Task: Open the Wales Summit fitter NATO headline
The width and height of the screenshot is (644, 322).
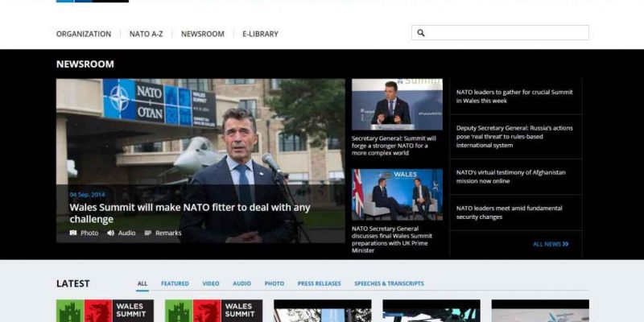Action: pyautogui.click(x=190, y=213)
